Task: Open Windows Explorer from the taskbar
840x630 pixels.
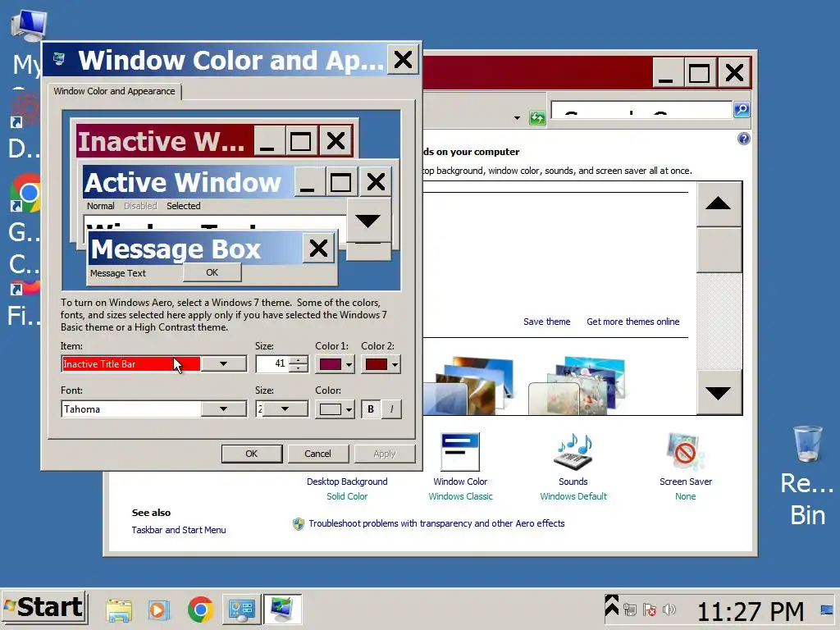Action: 118,610
